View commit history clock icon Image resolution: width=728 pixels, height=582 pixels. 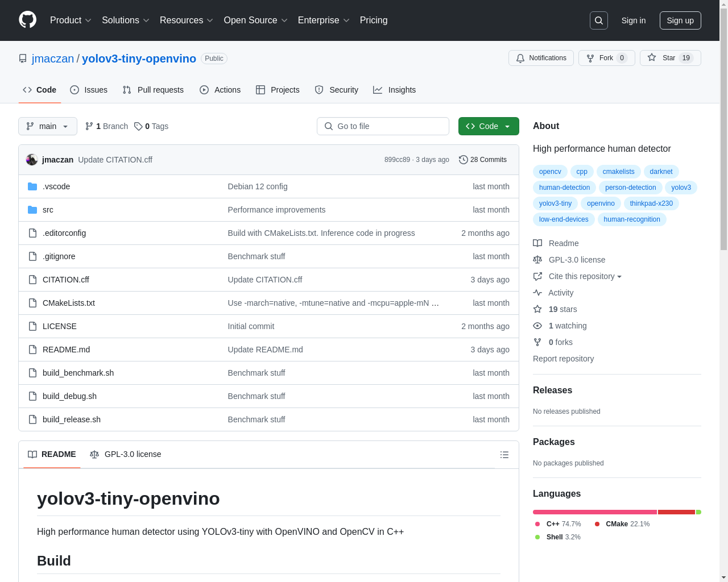[x=463, y=160]
